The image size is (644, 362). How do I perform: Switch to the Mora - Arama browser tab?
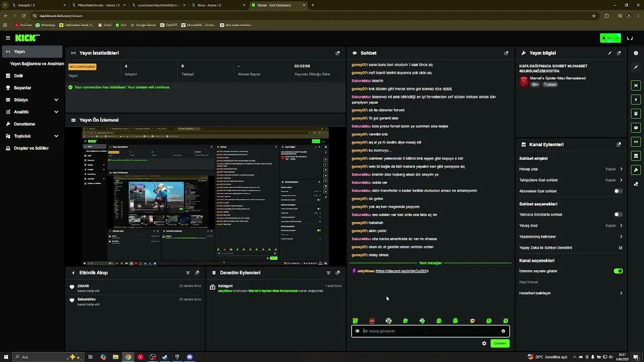(220, 5)
